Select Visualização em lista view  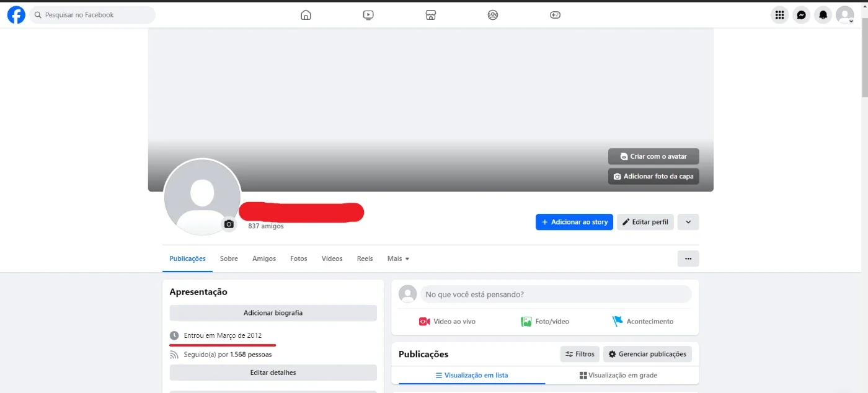(x=472, y=375)
